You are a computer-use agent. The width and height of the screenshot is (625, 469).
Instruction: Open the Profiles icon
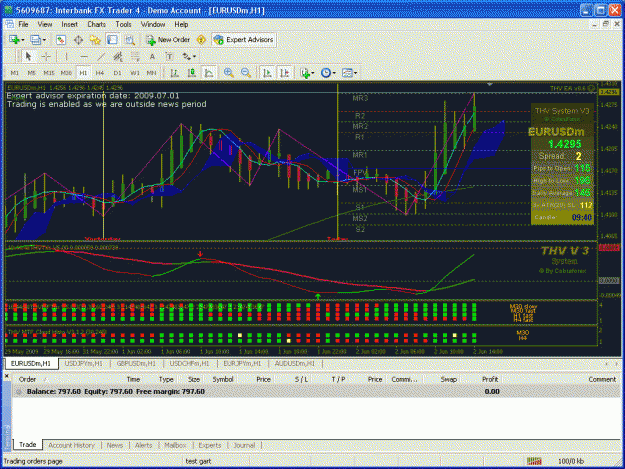(x=35, y=40)
